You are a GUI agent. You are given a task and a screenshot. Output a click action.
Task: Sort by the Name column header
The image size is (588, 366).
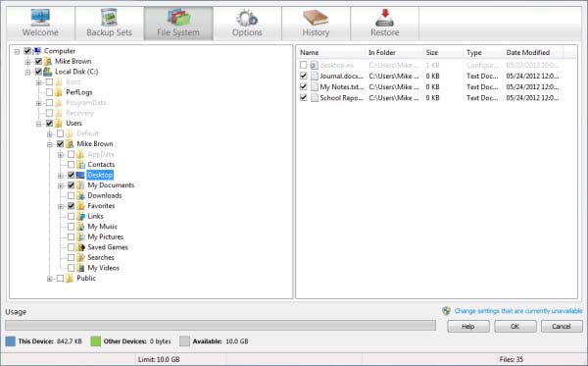tap(331, 53)
